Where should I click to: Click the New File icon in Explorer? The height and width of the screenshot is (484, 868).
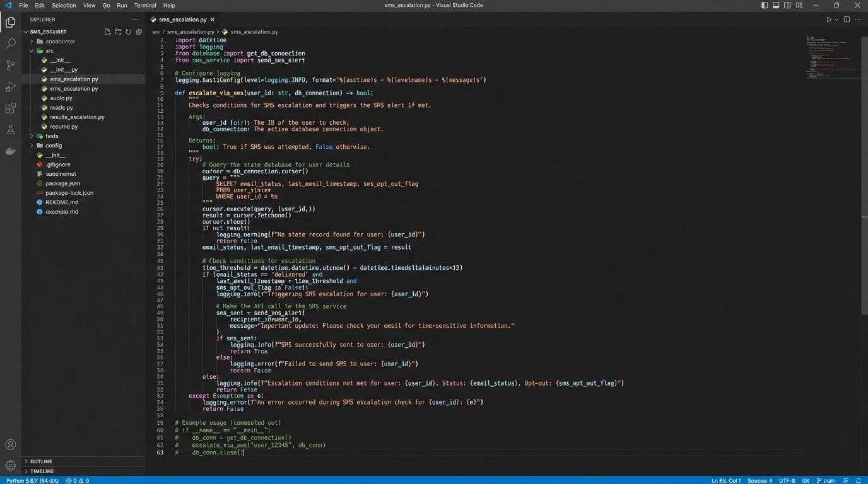tap(108, 32)
